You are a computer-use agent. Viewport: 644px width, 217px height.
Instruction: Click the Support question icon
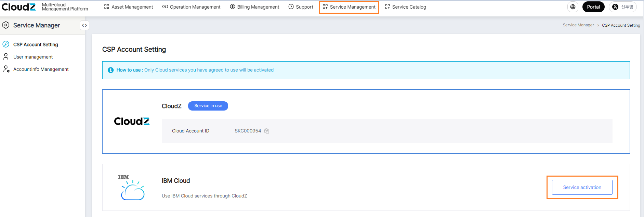tap(291, 7)
